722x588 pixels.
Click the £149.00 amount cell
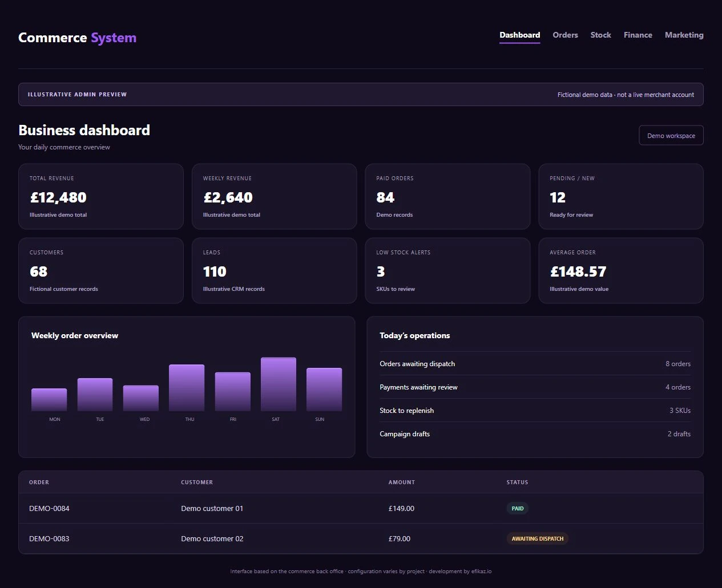pos(401,509)
